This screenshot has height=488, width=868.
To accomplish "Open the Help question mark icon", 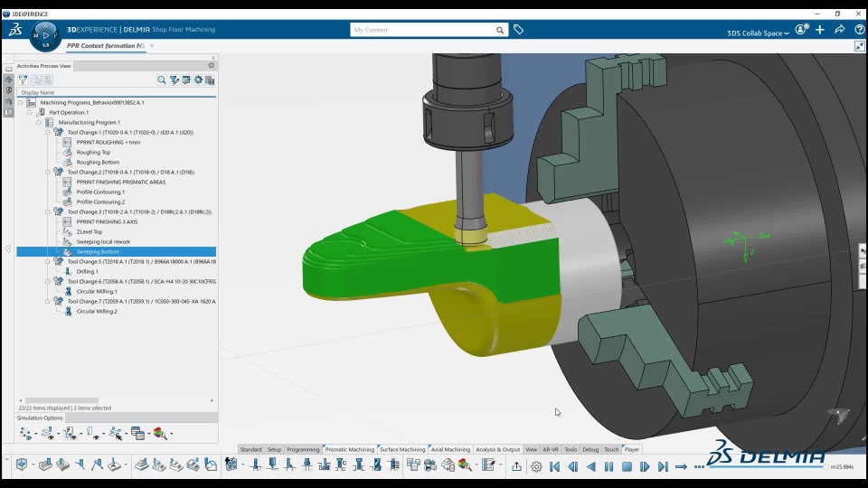I will coord(859,30).
